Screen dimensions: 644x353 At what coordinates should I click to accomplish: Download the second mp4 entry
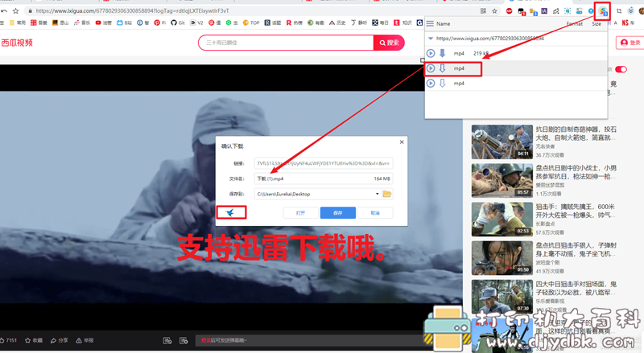[x=442, y=68]
